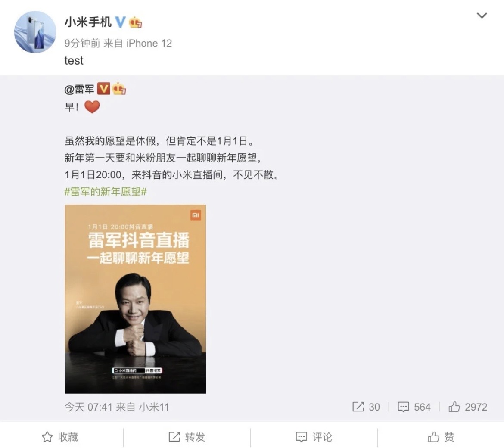Screen dimensions: 504x448
Task: Open the 评论 comment button
Action: click(314, 437)
